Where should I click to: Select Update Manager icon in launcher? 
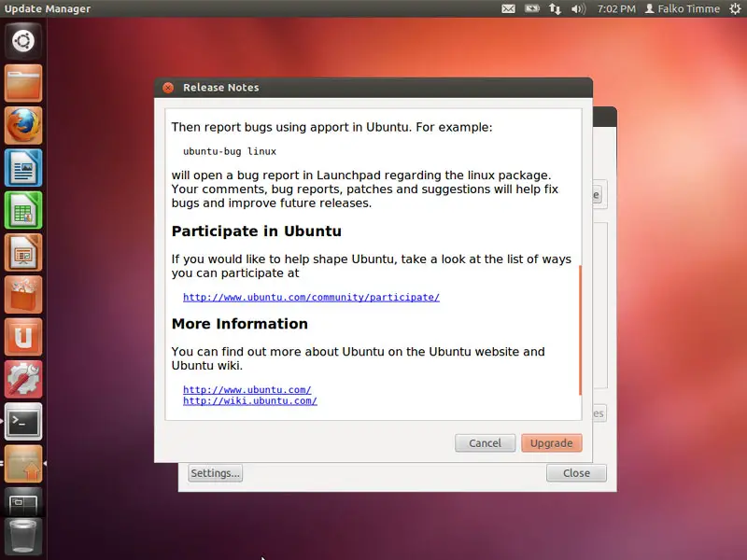pos(23,464)
